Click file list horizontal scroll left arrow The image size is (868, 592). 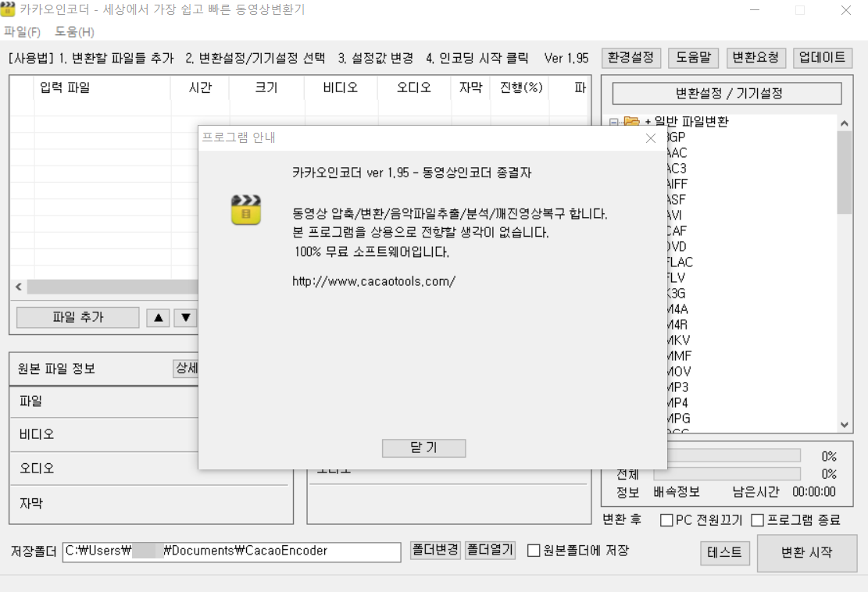[19, 287]
